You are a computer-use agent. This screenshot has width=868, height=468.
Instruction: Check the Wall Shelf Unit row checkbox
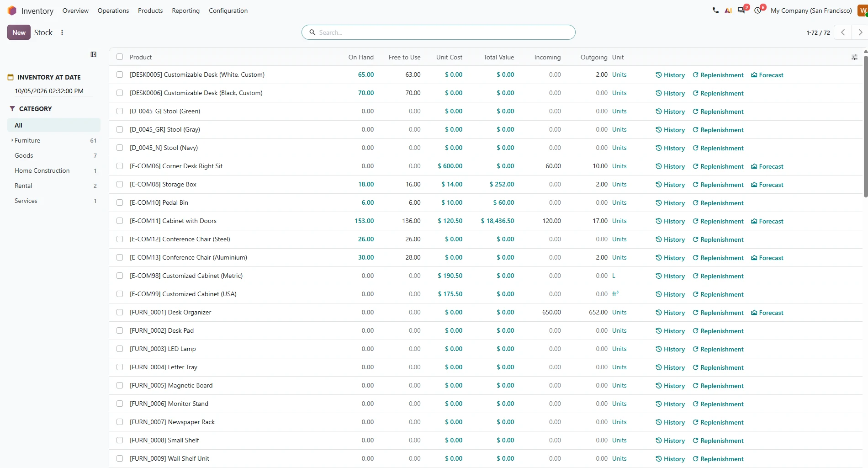tap(120, 458)
